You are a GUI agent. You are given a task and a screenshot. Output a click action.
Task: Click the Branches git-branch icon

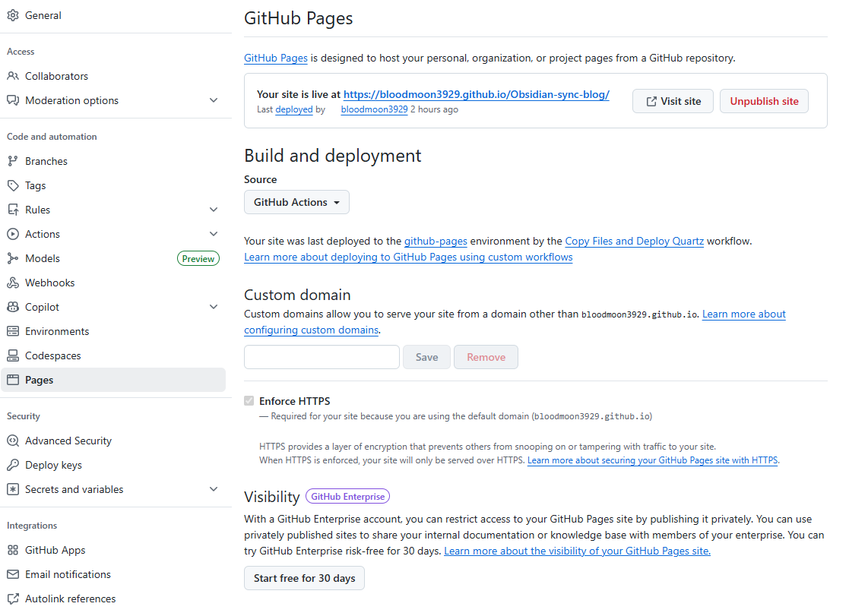pyautogui.click(x=13, y=161)
